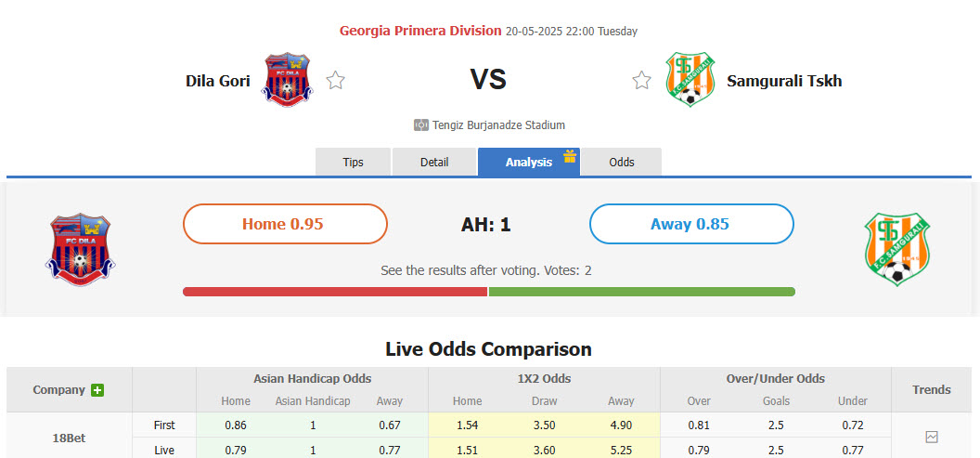Click the Dila Gori crest in the header

pos(288,80)
